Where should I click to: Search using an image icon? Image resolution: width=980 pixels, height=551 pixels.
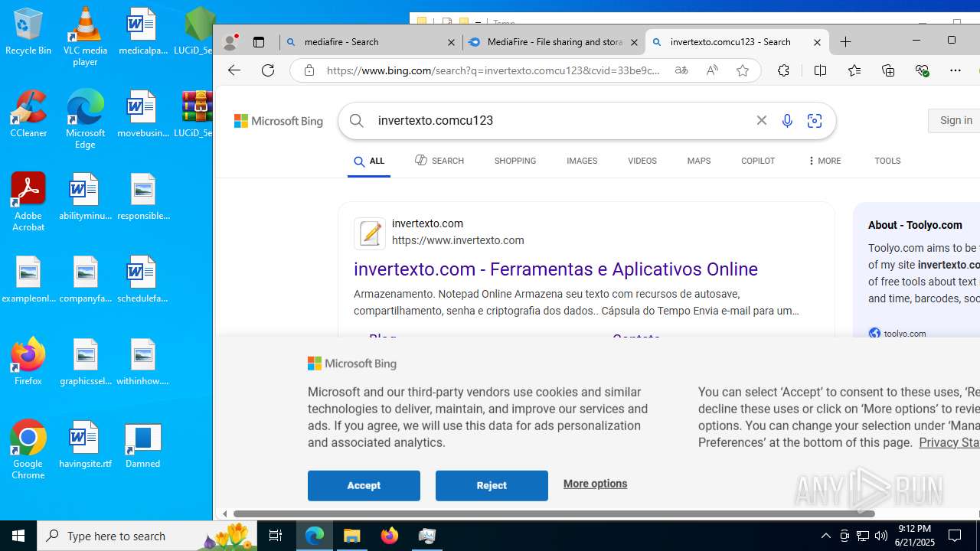pos(815,121)
